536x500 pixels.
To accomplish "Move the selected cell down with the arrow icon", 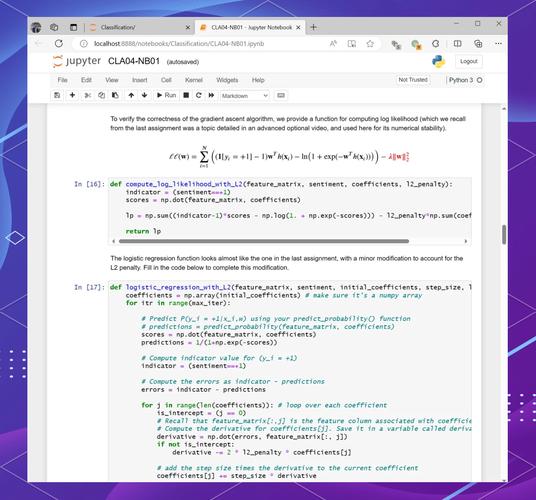I will coord(145,95).
